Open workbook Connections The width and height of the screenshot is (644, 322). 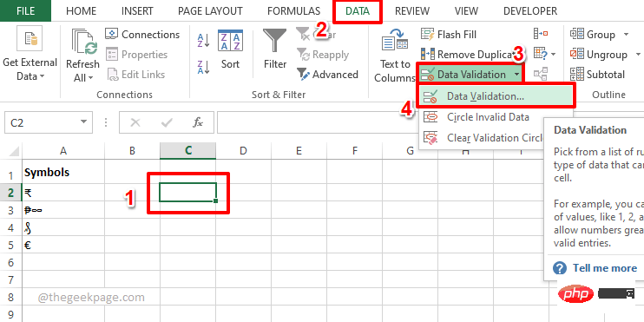(142, 34)
